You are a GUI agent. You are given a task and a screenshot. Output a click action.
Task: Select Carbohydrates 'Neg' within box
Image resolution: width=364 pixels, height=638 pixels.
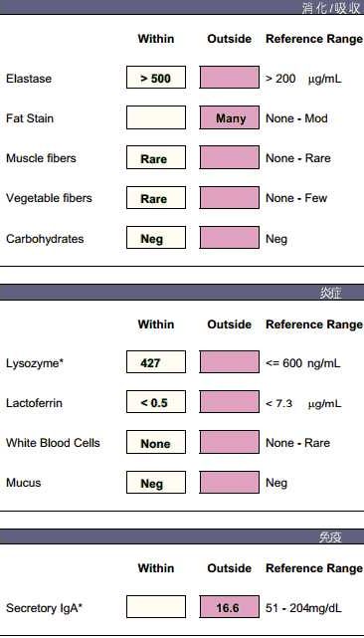point(156,237)
